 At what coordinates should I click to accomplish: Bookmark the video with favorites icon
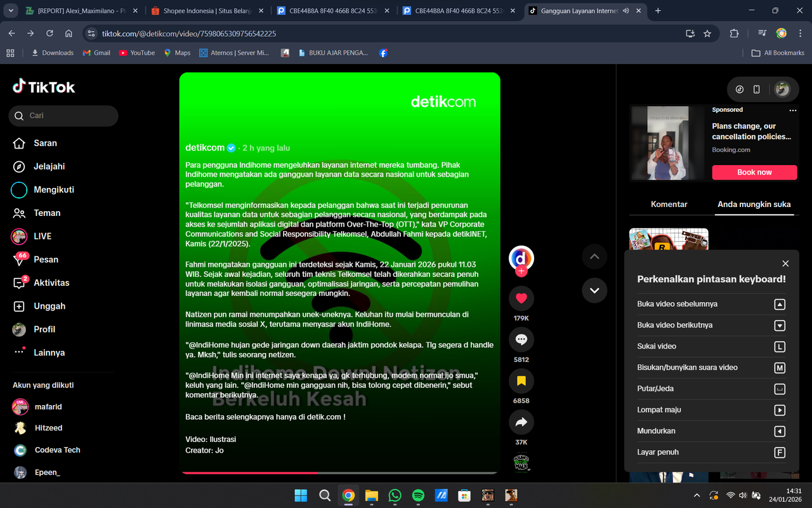[x=521, y=381]
